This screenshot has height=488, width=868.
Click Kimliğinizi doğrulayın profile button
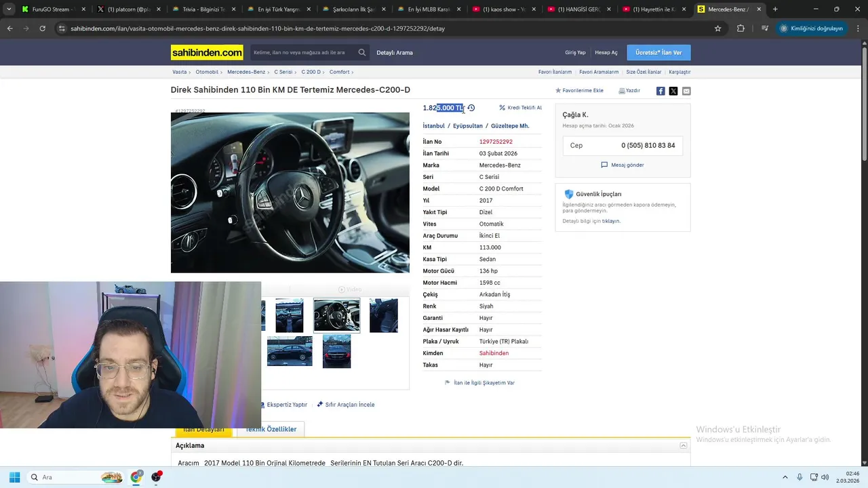click(x=812, y=28)
